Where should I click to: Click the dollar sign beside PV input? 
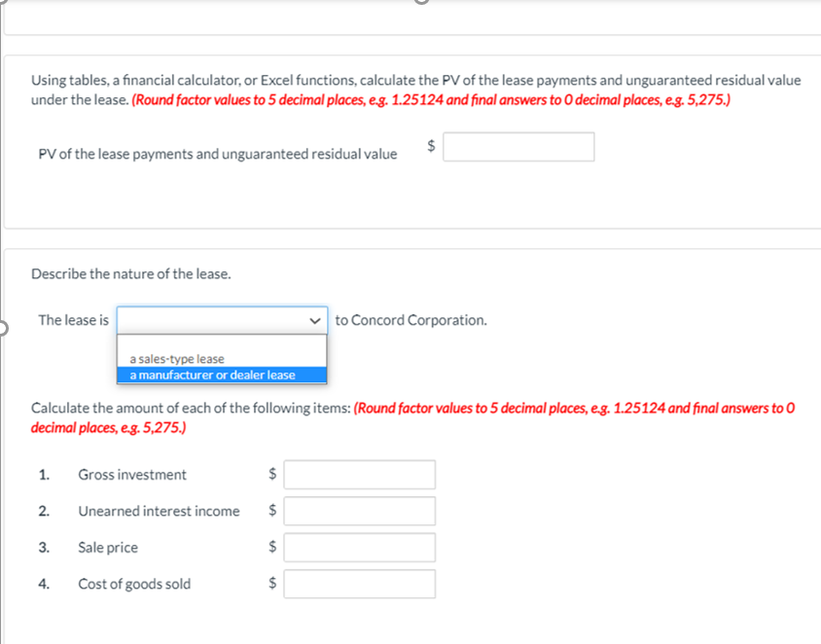[429, 146]
